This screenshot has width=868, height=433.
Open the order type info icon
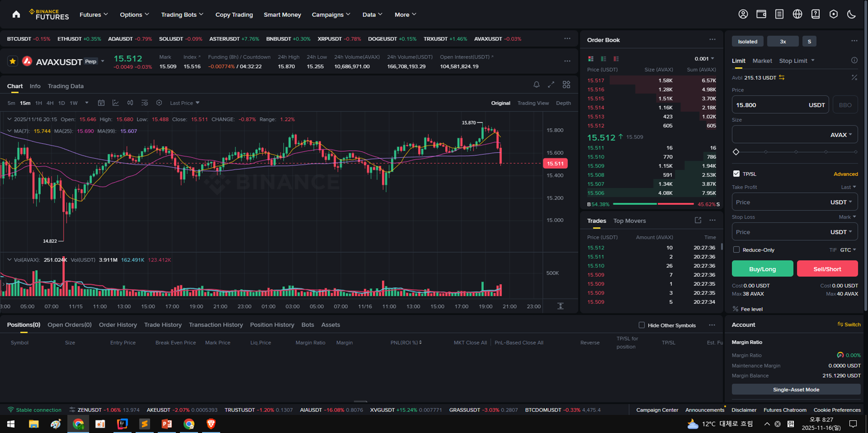(x=854, y=60)
